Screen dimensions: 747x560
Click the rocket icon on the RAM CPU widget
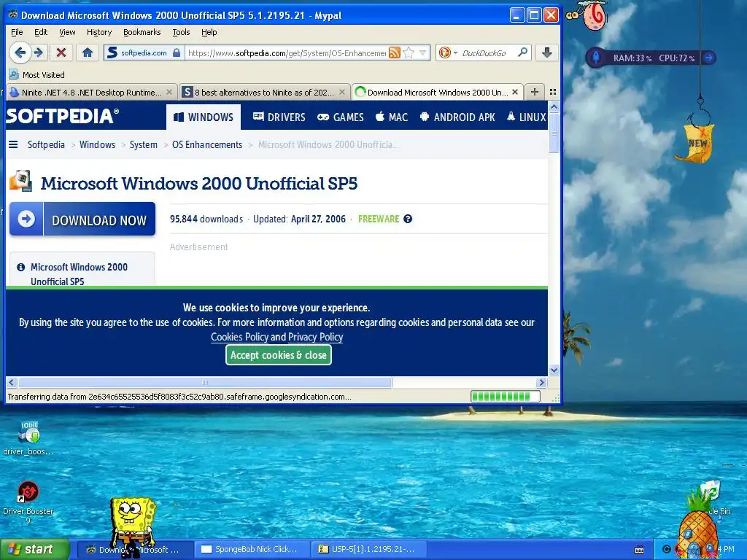pyautogui.click(x=595, y=58)
